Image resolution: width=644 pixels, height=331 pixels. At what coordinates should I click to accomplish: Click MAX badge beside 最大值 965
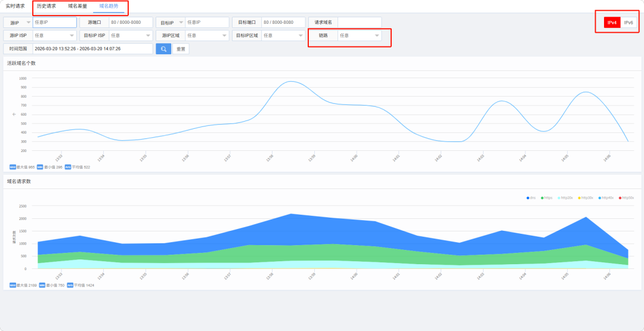point(13,167)
